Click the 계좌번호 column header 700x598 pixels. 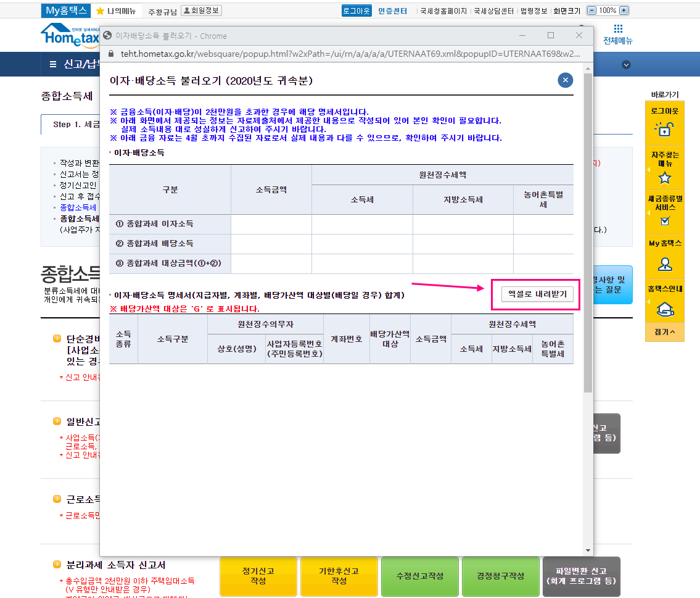click(x=347, y=339)
